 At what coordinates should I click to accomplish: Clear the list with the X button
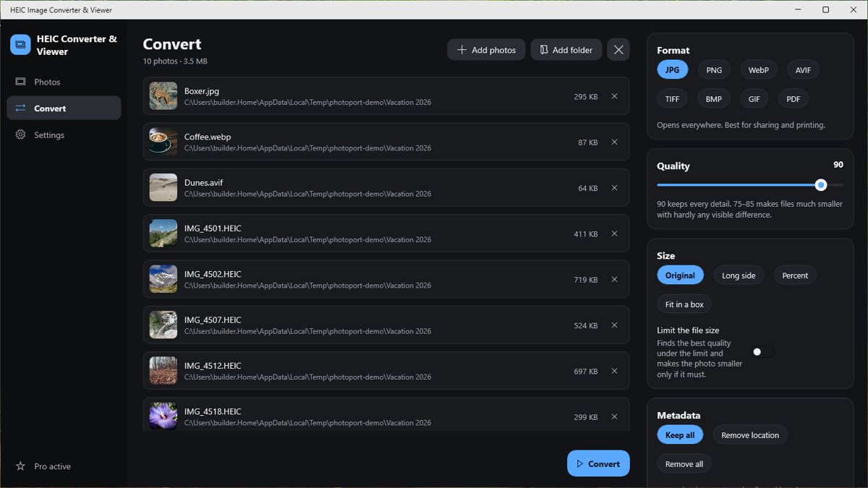tap(618, 50)
